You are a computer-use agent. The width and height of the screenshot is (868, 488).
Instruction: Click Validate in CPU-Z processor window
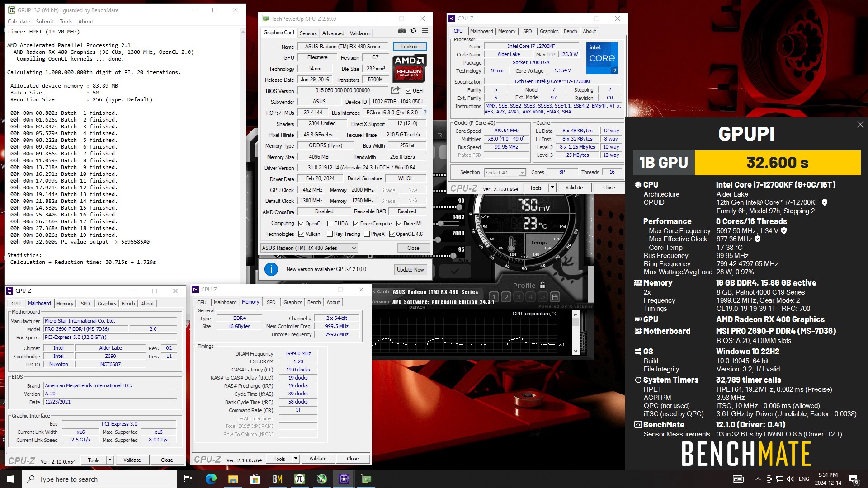(574, 188)
